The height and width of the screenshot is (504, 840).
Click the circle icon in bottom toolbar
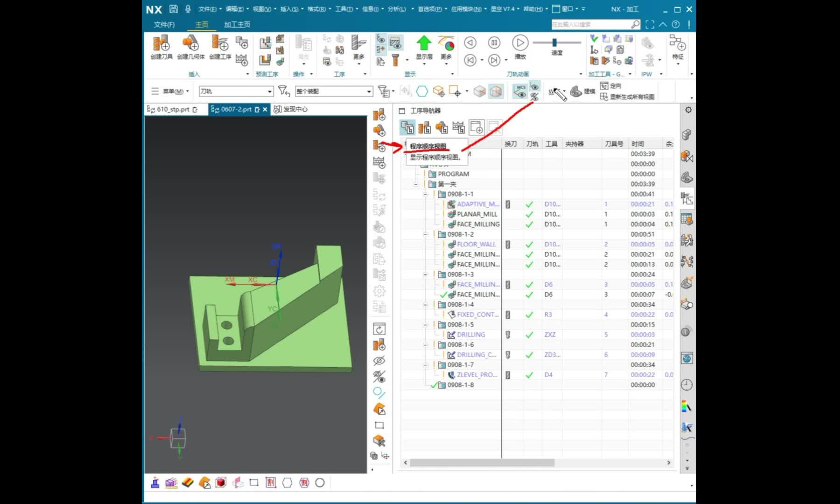click(x=320, y=483)
